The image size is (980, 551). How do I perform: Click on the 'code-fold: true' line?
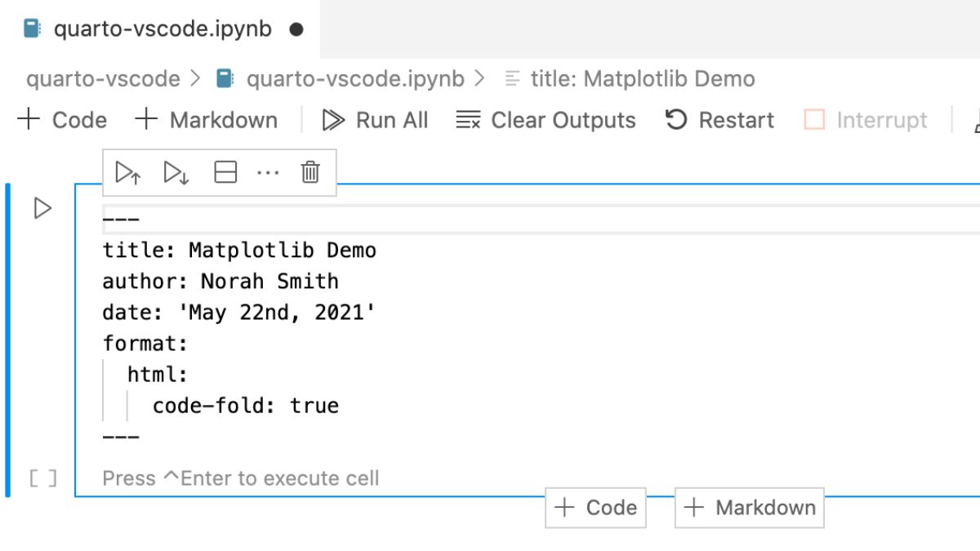[245, 406]
